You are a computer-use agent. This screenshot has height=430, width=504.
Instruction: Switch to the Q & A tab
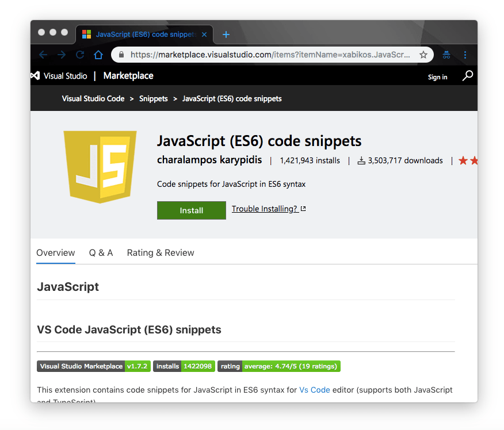pyautogui.click(x=101, y=253)
